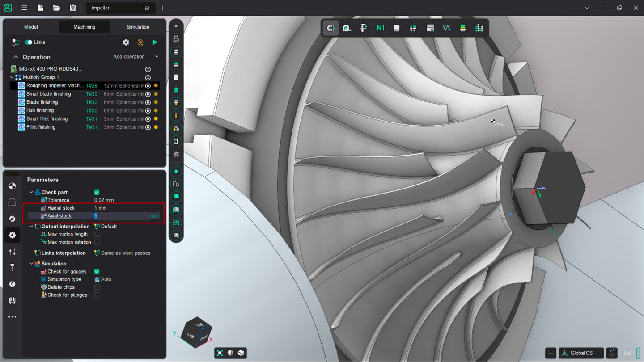
Task: Uncheck the Check part checkbox
Action: [x=97, y=192]
